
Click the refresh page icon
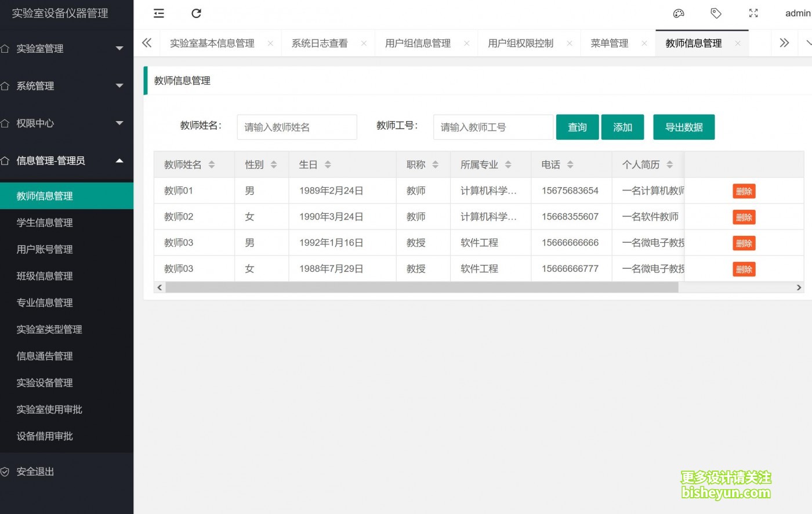196,13
